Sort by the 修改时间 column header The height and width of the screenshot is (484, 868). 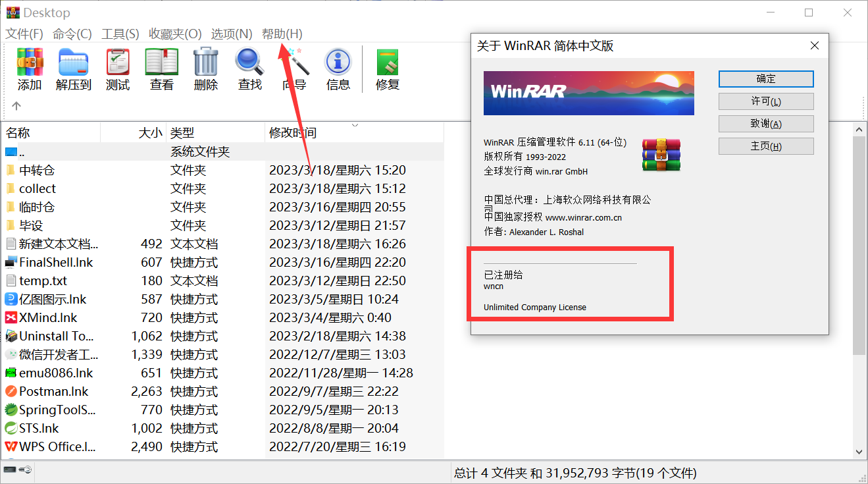[355, 132]
